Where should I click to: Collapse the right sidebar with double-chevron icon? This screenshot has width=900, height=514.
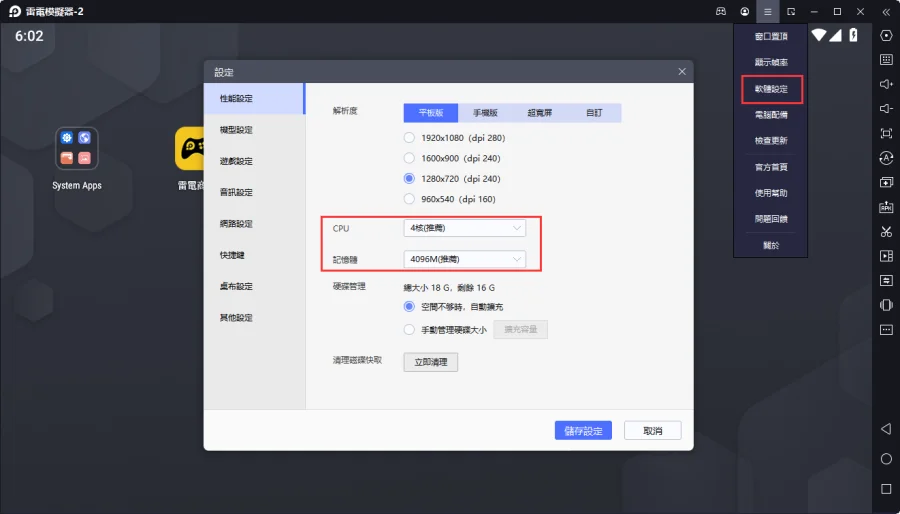coord(886,11)
